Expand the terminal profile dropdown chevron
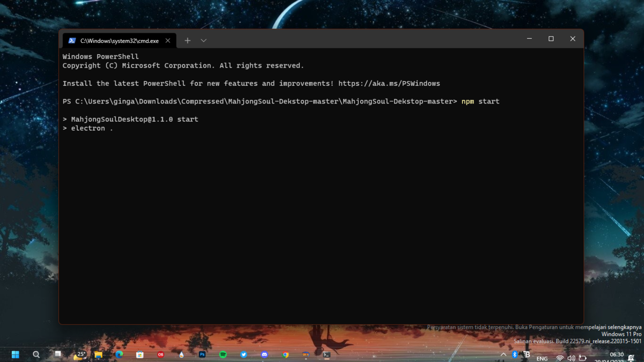This screenshot has height=362, width=644. pos(203,41)
